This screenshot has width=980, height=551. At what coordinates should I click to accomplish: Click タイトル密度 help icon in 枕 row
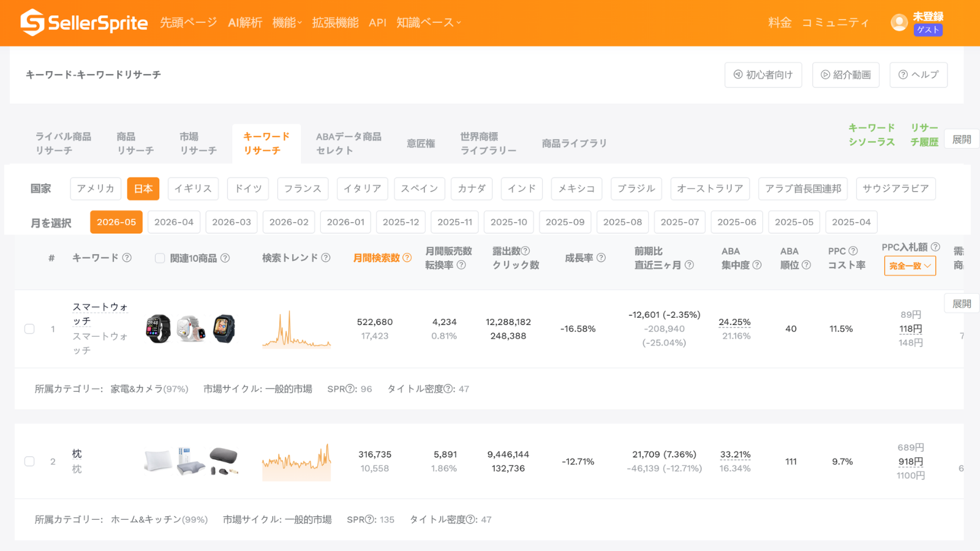coord(470,519)
